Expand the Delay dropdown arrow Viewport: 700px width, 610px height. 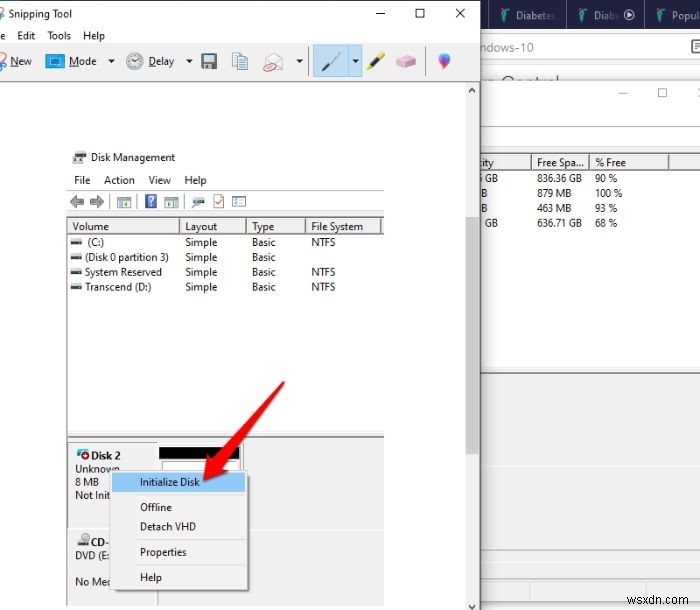tap(189, 61)
